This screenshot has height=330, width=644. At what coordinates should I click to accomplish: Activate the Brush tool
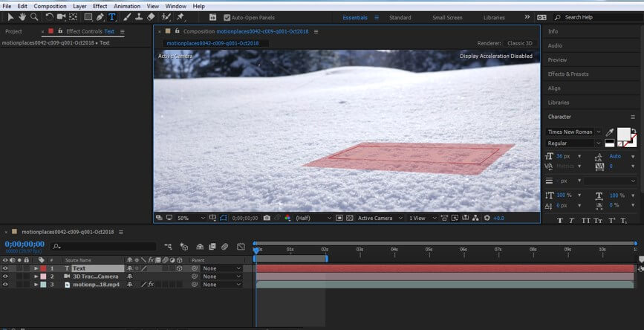[127, 16]
